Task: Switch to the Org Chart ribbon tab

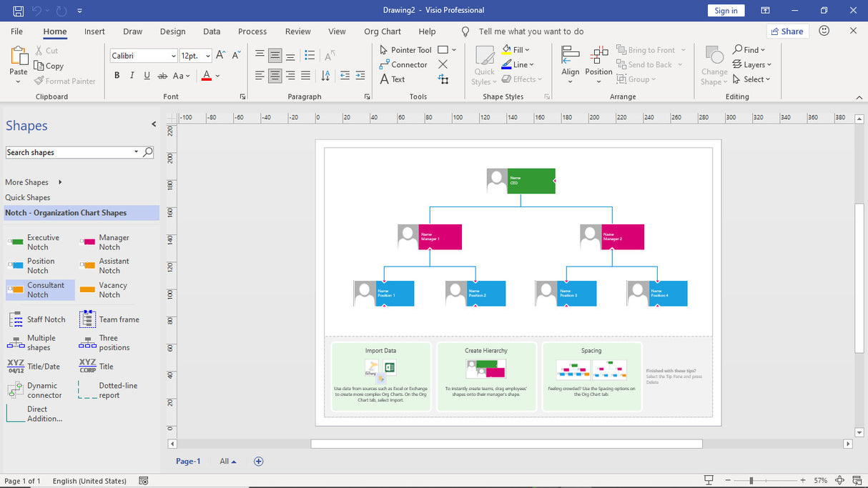Action: tap(382, 31)
